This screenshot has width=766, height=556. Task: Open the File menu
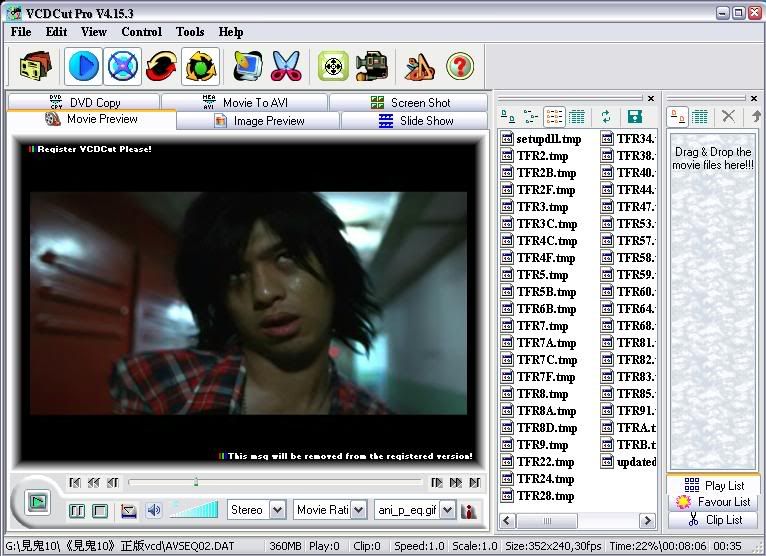21,32
